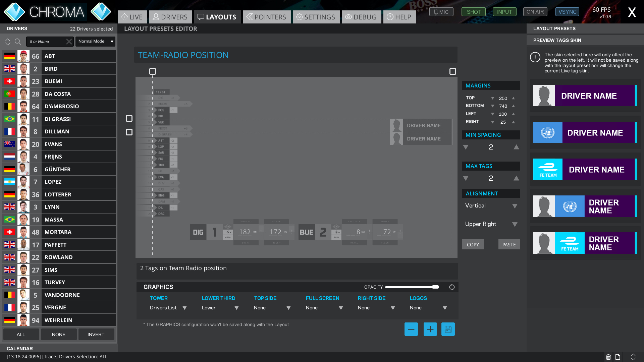
Task: Open the Normal Mode dropdown
Action: coord(95,41)
